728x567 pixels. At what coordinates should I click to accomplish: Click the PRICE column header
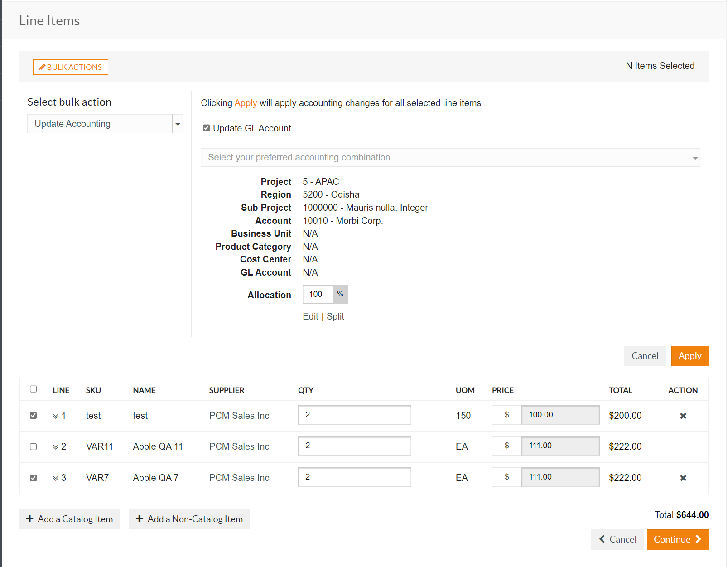click(x=503, y=390)
